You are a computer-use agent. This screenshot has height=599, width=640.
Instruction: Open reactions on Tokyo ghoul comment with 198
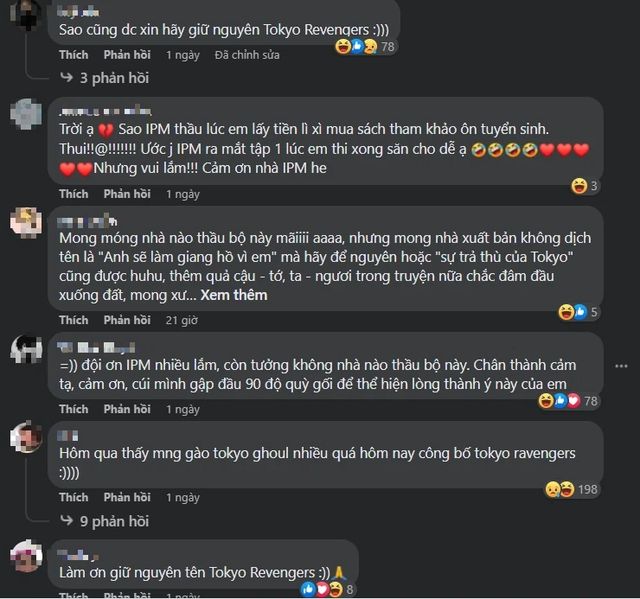pyautogui.click(x=571, y=489)
